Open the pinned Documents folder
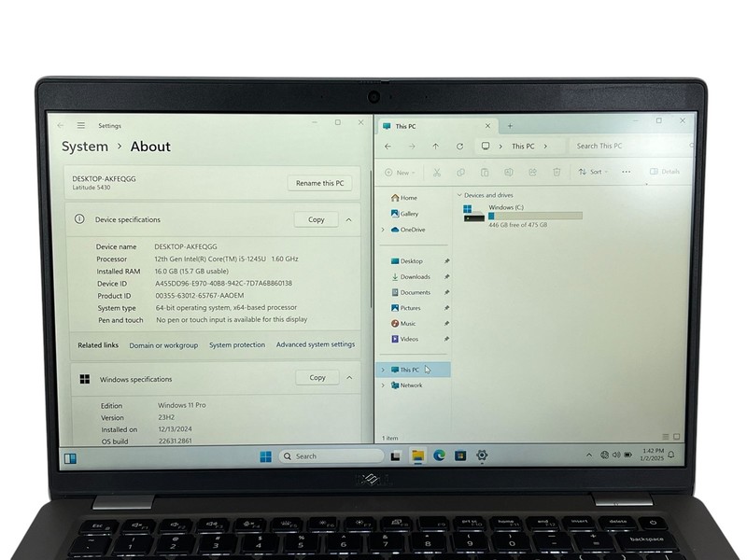Viewport: 747px width, 560px height. click(411, 292)
